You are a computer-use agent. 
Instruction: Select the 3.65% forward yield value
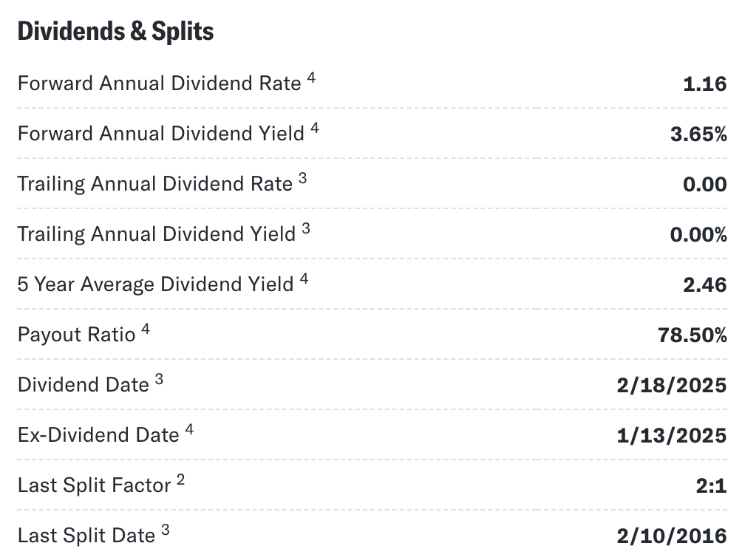point(698,134)
